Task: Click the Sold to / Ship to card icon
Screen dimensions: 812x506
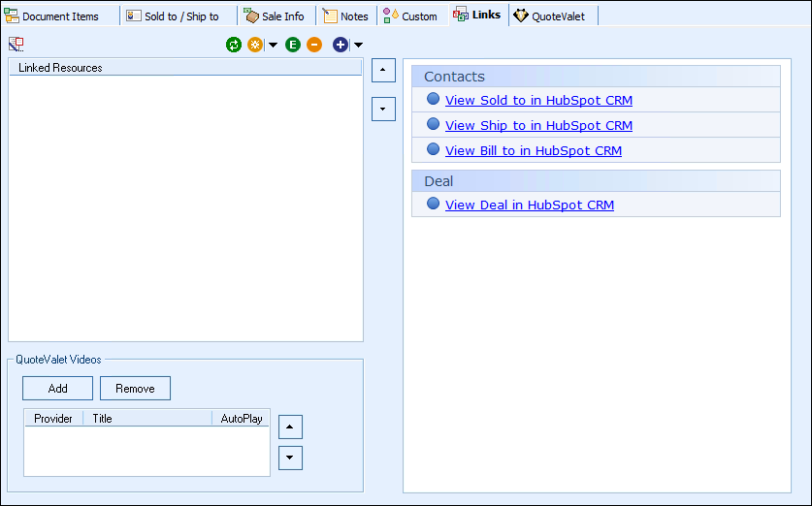Action: (x=134, y=16)
